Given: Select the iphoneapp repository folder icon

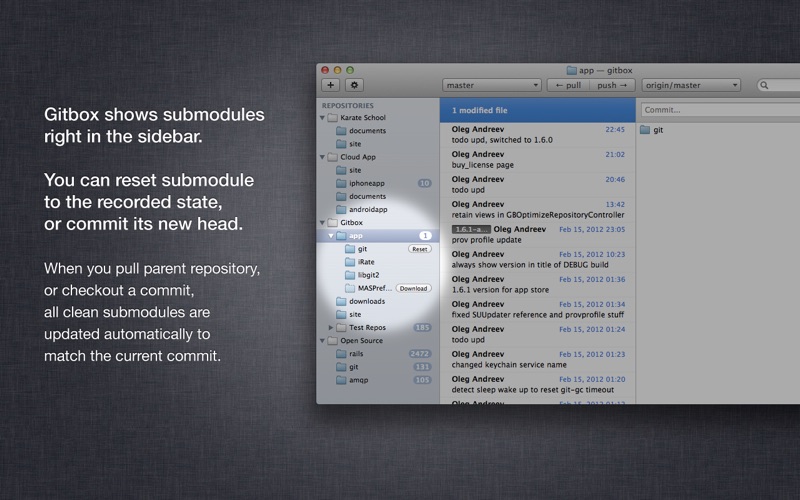Looking at the screenshot, I should [341, 183].
